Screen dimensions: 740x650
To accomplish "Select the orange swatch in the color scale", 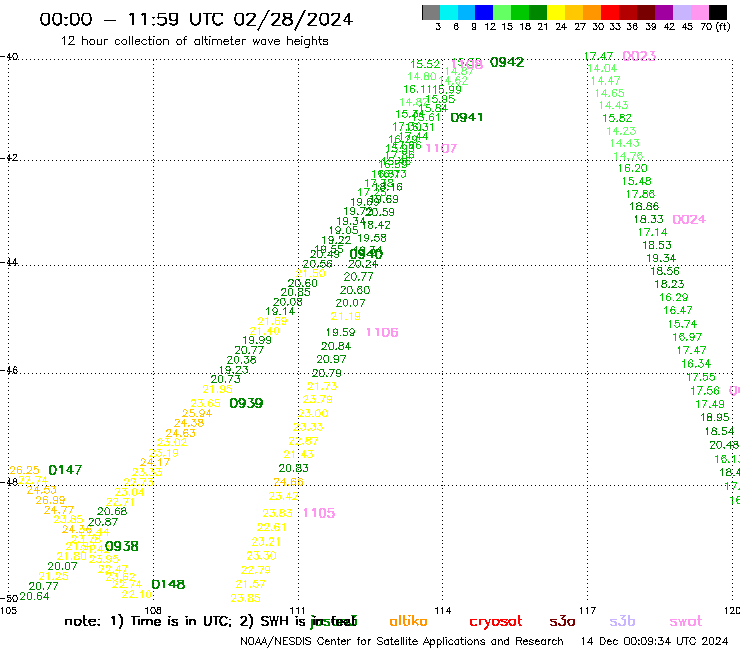I will tap(592, 12).
